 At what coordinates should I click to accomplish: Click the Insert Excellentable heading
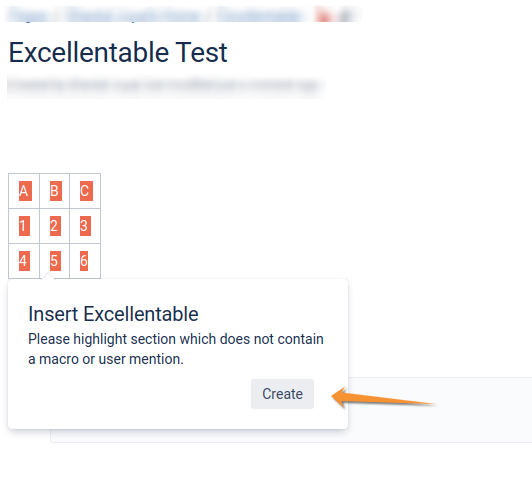[x=113, y=314]
